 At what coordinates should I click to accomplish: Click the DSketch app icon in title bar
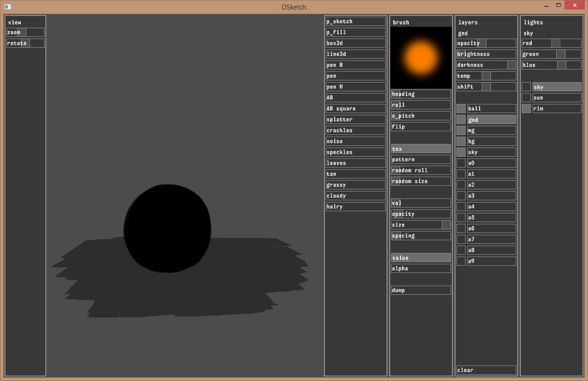[8, 7]
